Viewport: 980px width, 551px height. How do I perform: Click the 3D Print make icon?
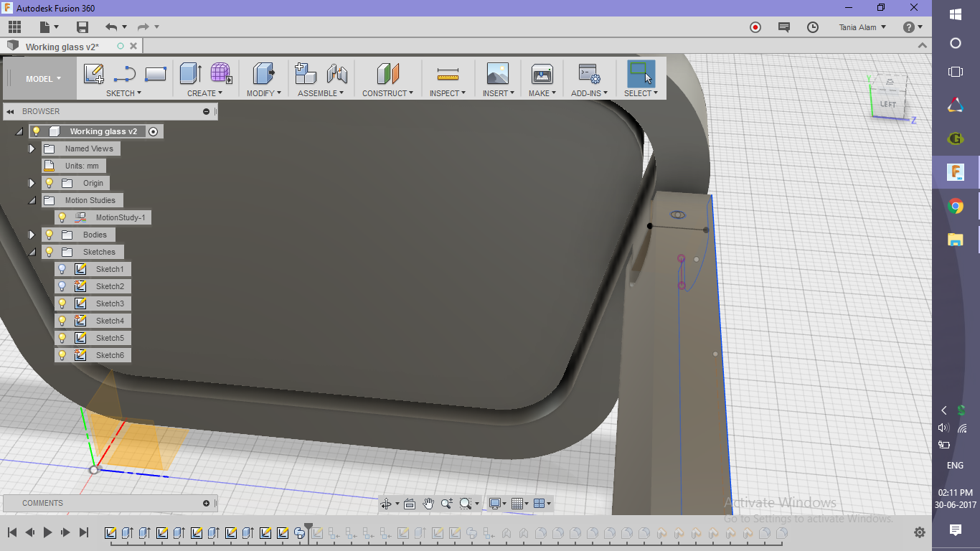[x=542, y=74]
